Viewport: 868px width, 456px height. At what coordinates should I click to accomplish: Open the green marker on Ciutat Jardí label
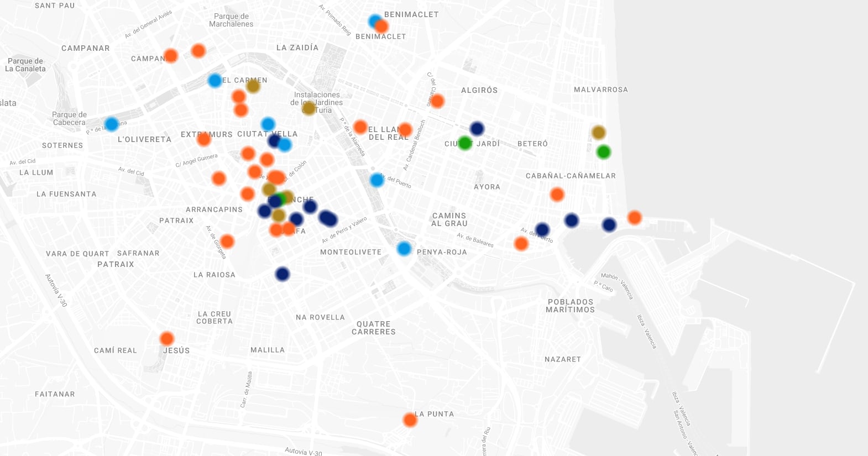pos(465,143)
